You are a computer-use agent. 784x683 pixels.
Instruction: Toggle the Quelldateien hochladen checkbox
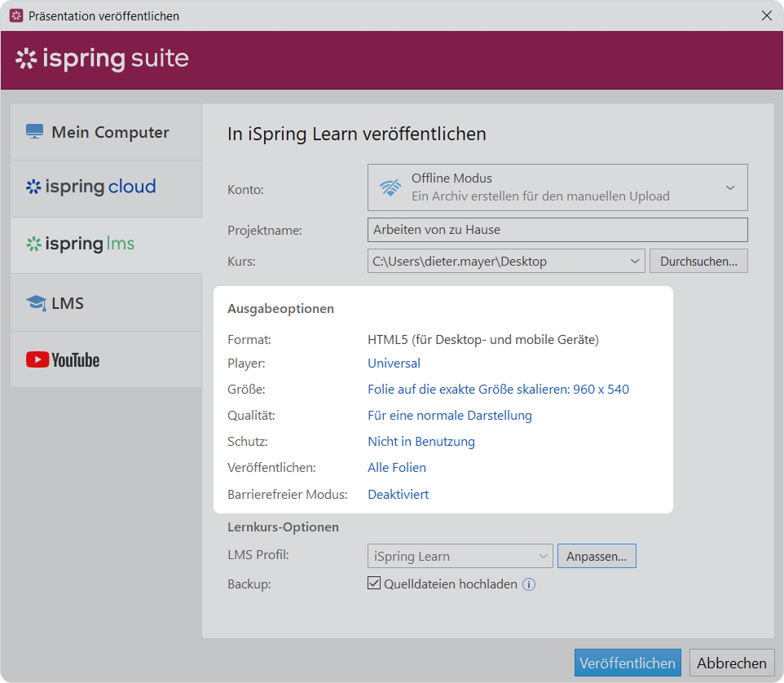point(375,584)
